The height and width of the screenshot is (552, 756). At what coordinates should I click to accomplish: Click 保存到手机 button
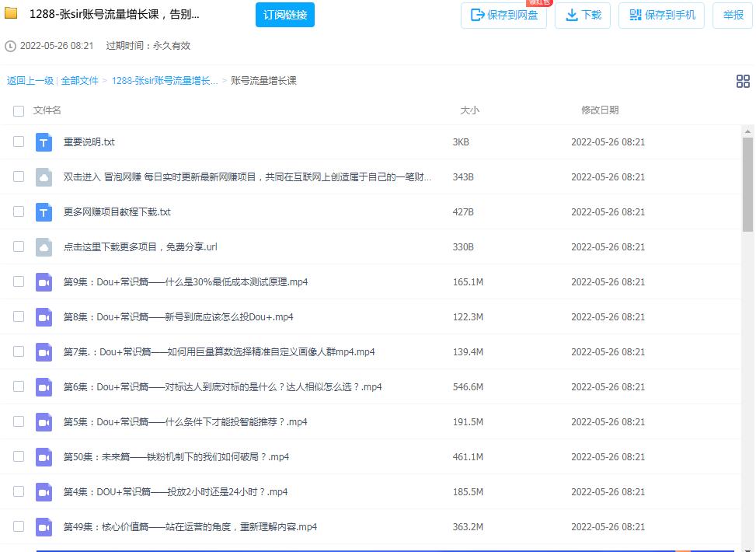[661, 15]
